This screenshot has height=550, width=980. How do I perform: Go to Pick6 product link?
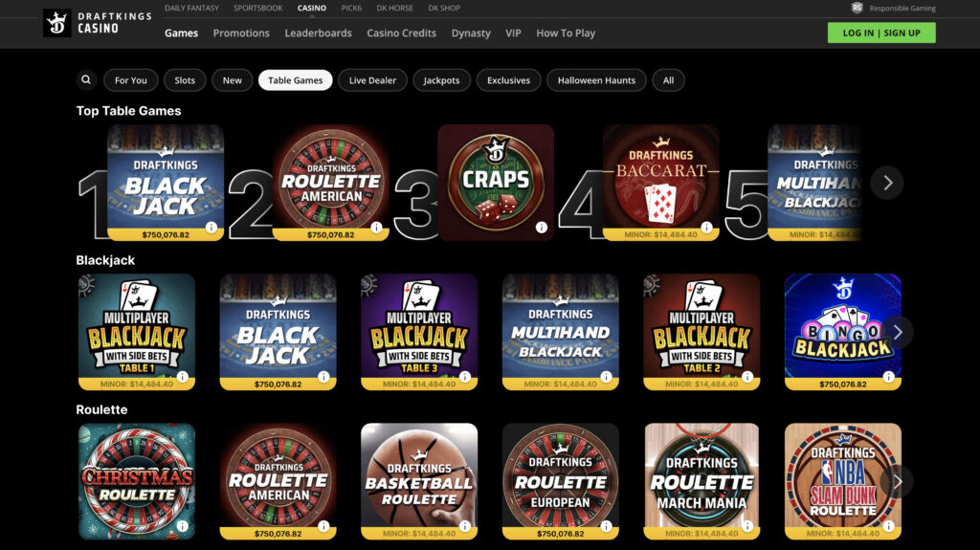[x=351, y=8]
